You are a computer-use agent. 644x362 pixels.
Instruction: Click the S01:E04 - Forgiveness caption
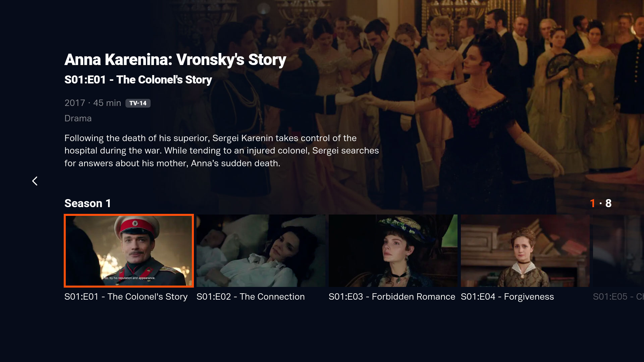(507, 297)
